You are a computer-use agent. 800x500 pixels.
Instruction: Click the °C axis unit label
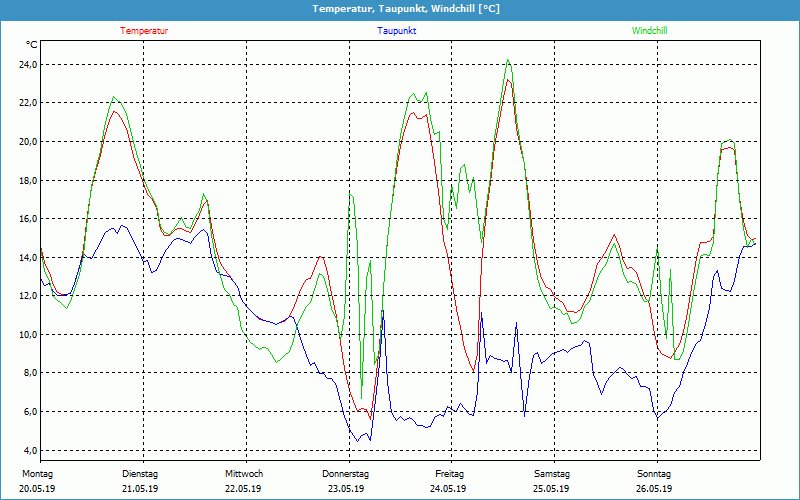click(x=32, y=45)
